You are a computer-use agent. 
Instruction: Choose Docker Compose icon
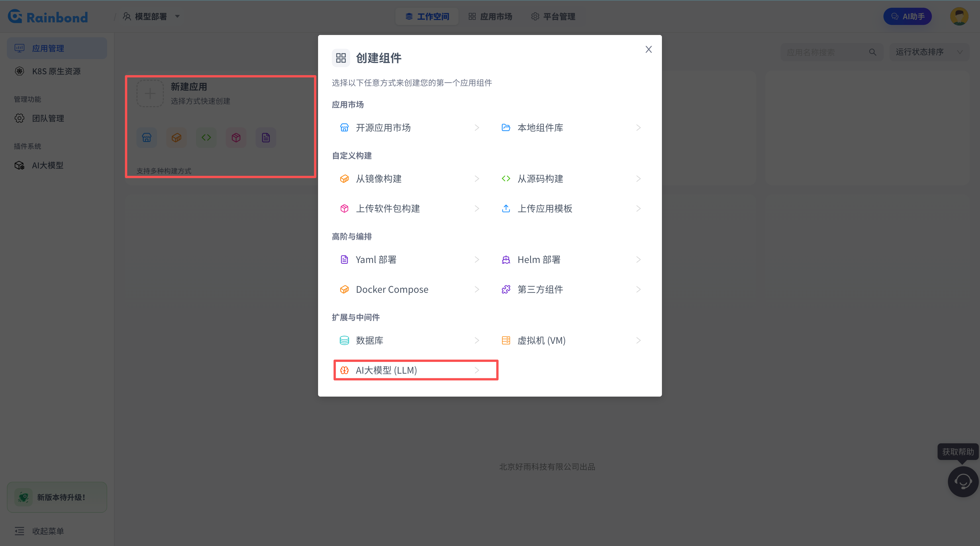click(x=344, y=289)
